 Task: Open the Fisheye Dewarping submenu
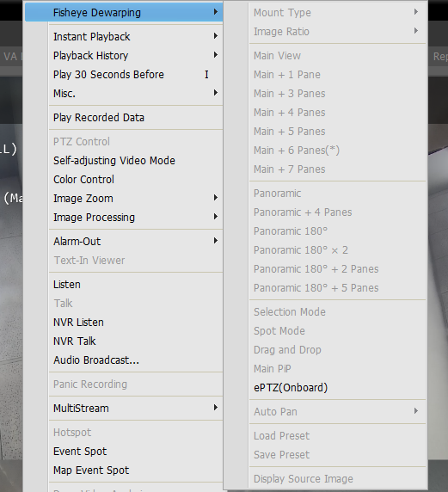[124, 13]
